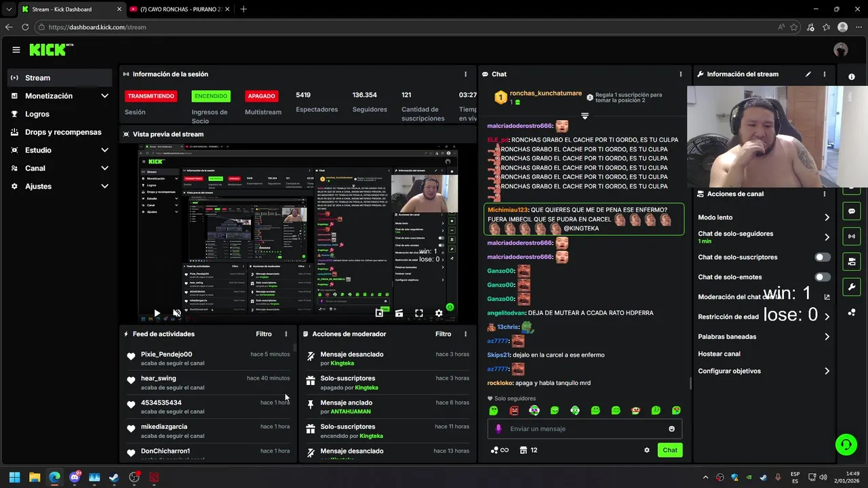Click the ANTAHUAMAN moderator link
The image size is (868, 488).
pyautogui.click(x=351, y=411)
